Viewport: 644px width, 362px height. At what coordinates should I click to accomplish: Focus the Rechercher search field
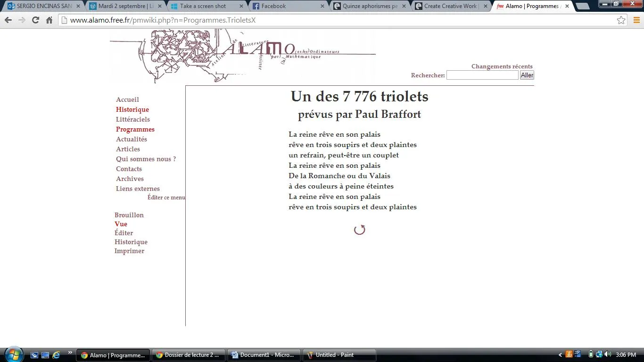[x=482, y=75]
